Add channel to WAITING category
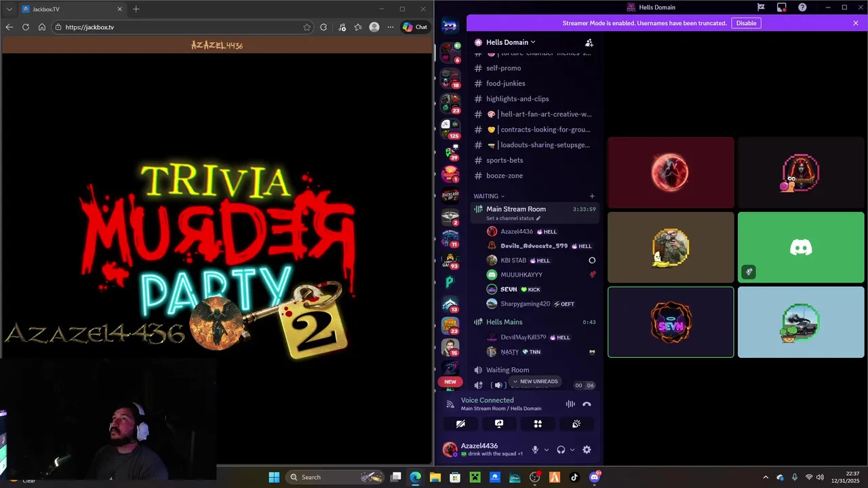Screen dimensions: 868x488 pyautogui.click(x=592, y=196)
